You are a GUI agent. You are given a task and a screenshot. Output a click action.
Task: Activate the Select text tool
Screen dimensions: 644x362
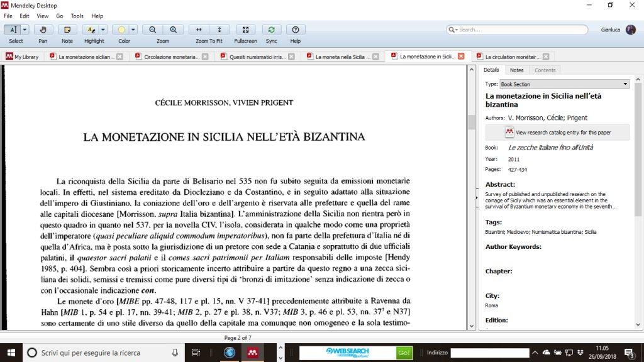13,30
